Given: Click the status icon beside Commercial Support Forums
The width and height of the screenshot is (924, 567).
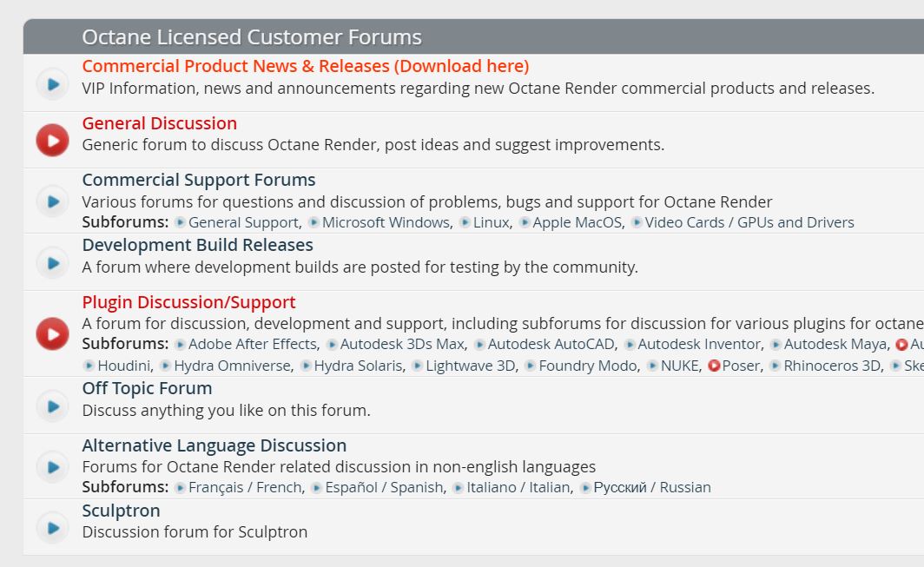Looking at the screenshot, I should click(x=52, y=201).
